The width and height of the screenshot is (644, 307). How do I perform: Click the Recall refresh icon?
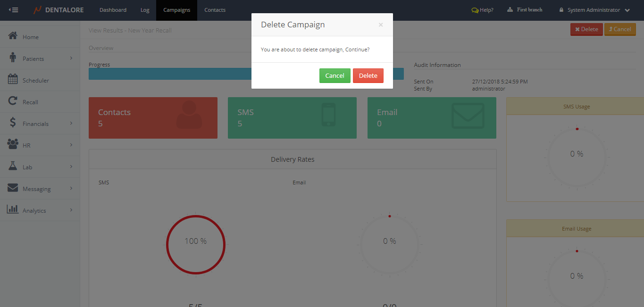click(13, 101)
